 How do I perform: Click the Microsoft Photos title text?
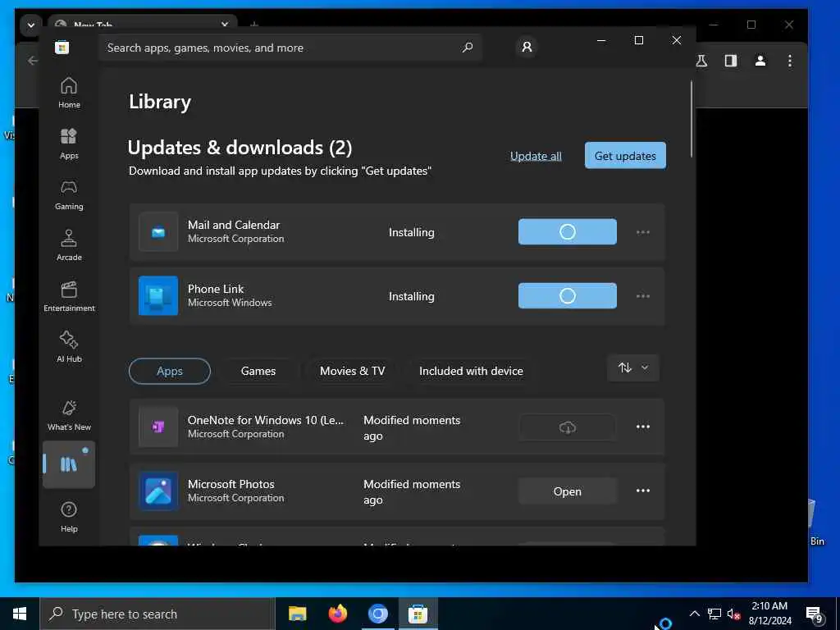pos(231,484)
